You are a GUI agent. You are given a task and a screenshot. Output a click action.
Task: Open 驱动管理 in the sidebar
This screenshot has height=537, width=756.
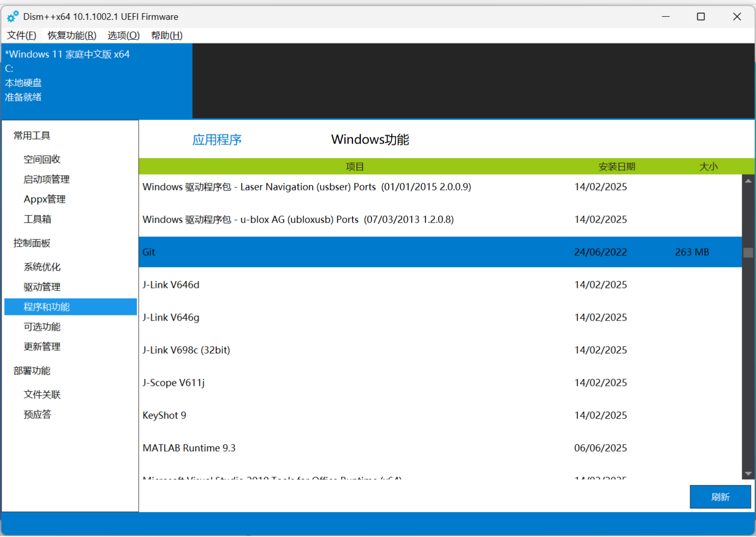[42, 287]
